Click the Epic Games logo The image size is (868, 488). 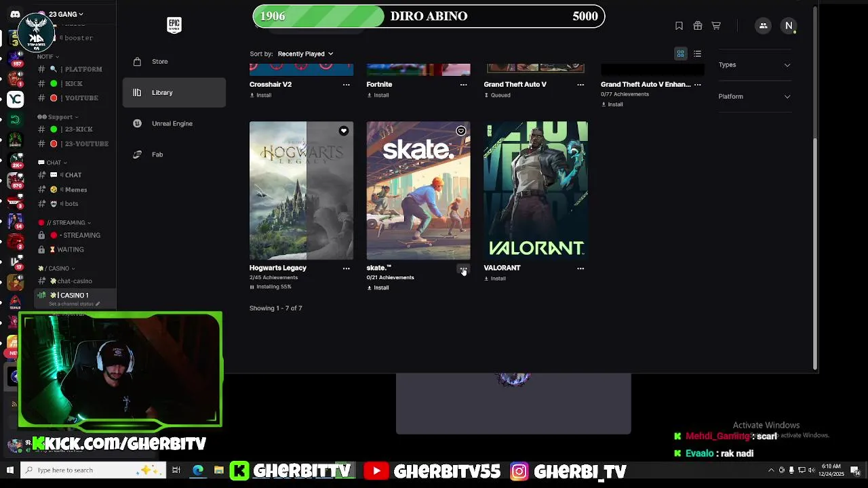(x=174, y=25)
